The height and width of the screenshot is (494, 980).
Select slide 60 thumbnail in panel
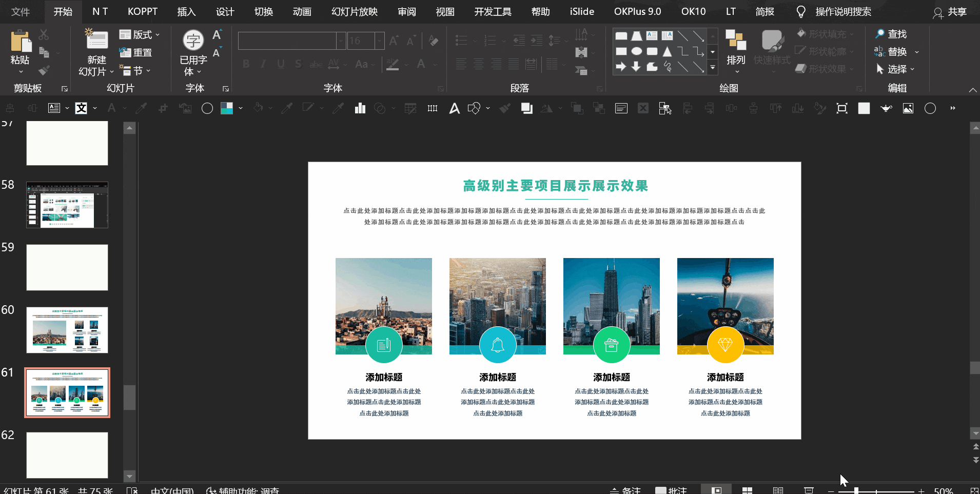[x=67, y=330]
